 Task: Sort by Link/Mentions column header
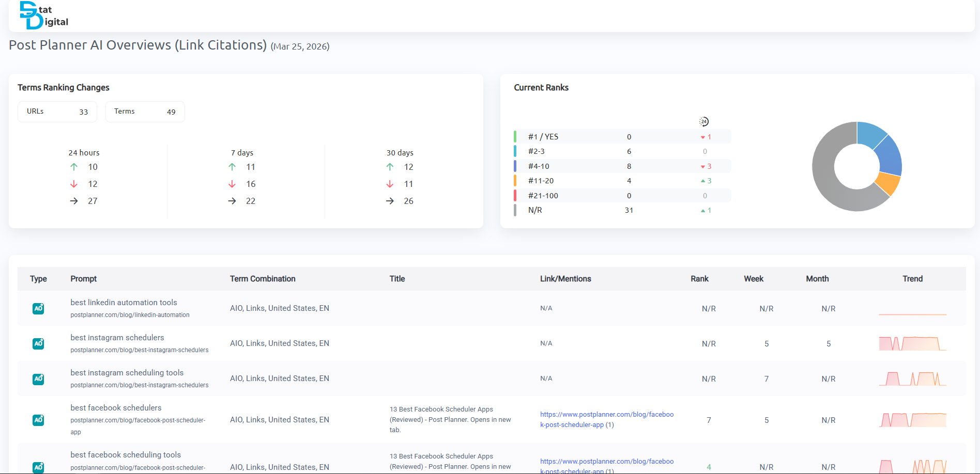tap(565, 279)
